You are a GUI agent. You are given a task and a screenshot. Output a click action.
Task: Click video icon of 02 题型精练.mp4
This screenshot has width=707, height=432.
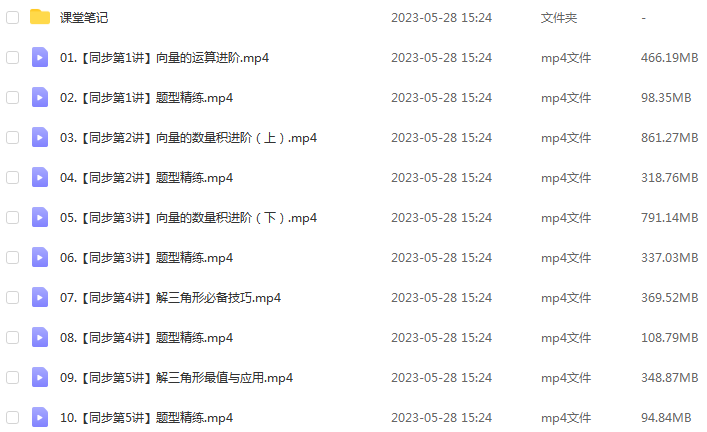point(40,97)
